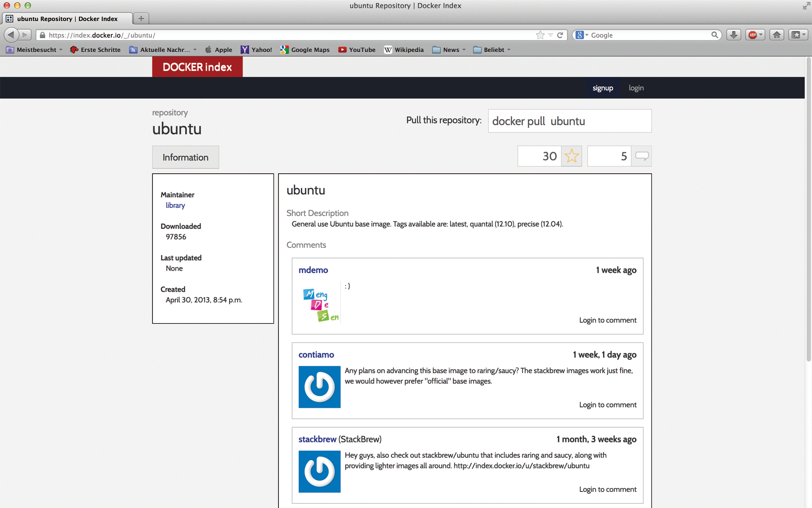This screenshot has height=508, width=812.
Task: Open the Wikipedia bookmark
Action: [x=404, y=50]
